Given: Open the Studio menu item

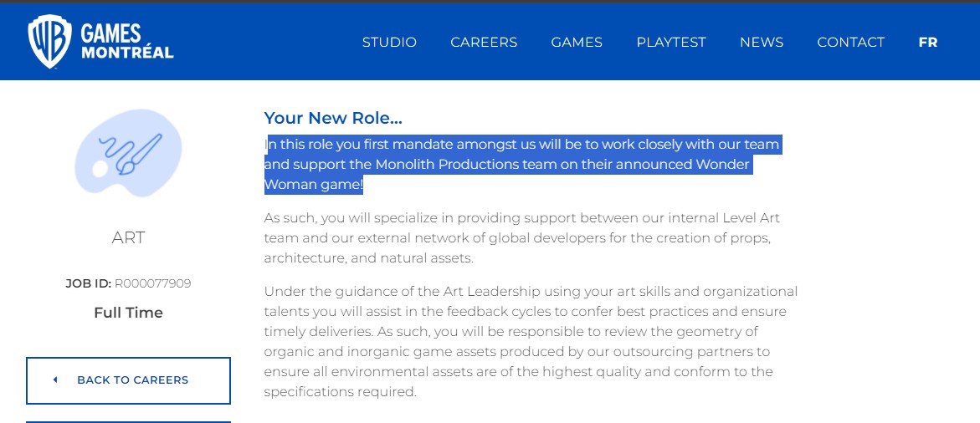Looking at the screenshot, I should 389,42.
